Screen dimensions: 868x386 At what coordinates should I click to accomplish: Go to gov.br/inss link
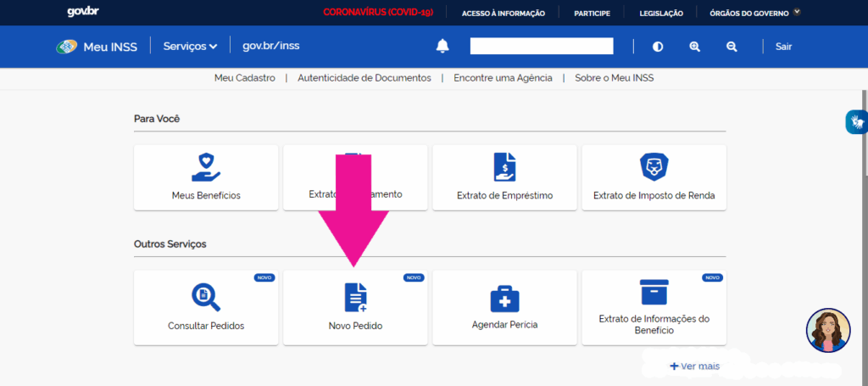coord(270,46)
